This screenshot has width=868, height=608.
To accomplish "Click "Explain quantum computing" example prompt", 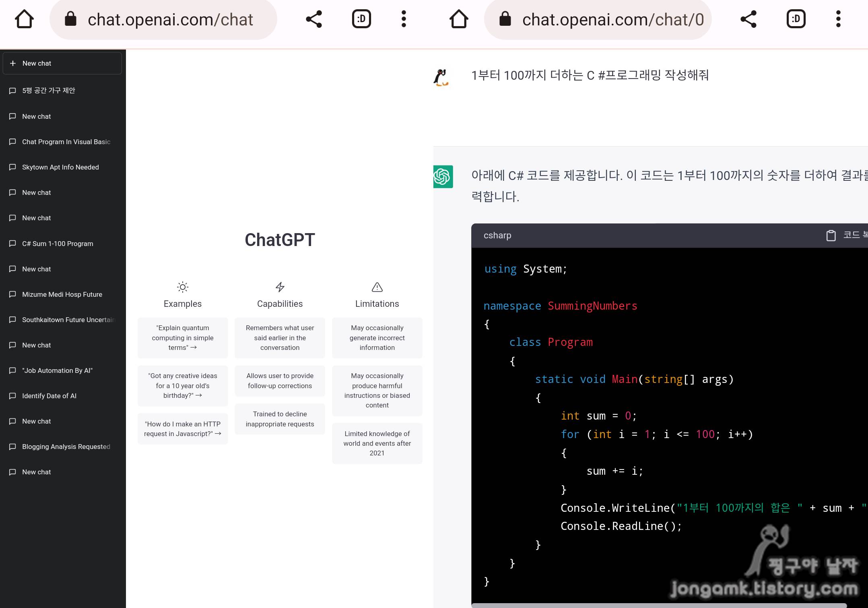I will [x=183, y=338].
